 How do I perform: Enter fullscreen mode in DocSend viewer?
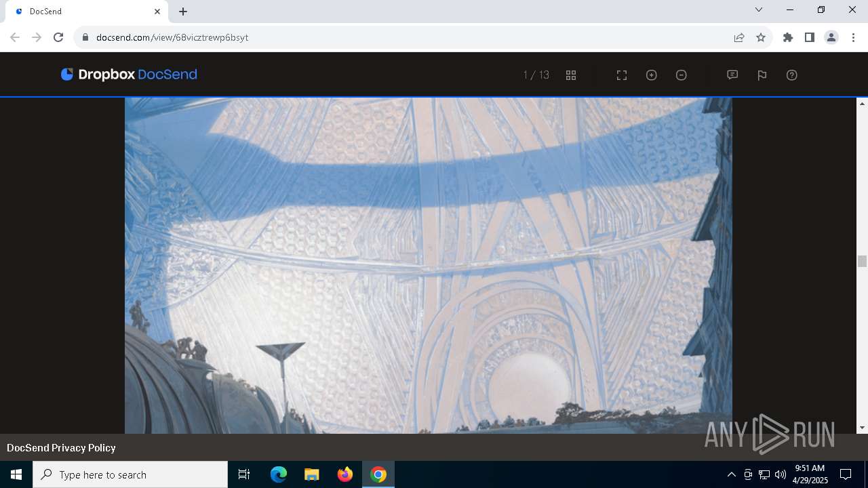622,75
